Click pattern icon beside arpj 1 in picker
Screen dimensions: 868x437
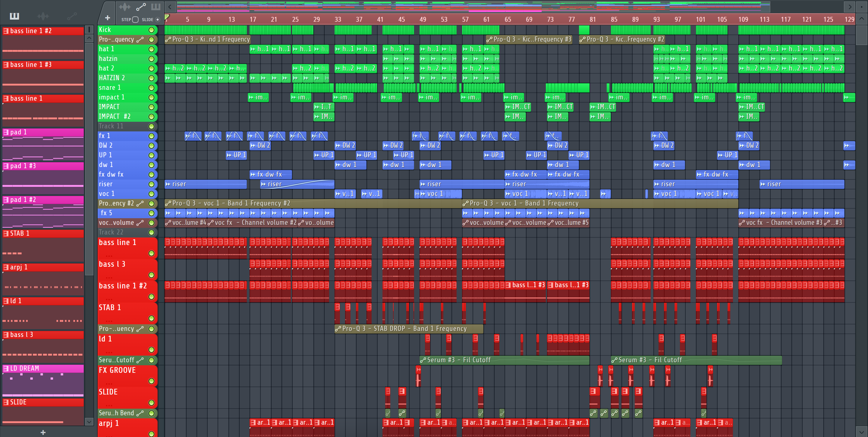pos(6,267)
